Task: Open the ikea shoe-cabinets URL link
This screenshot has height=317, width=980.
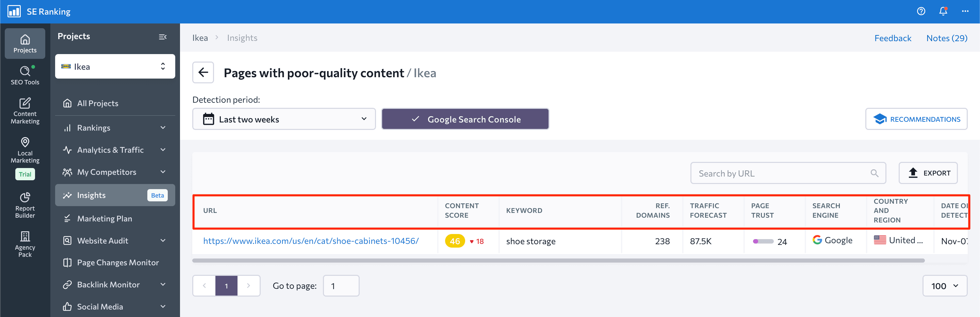Action: [311, 241]
